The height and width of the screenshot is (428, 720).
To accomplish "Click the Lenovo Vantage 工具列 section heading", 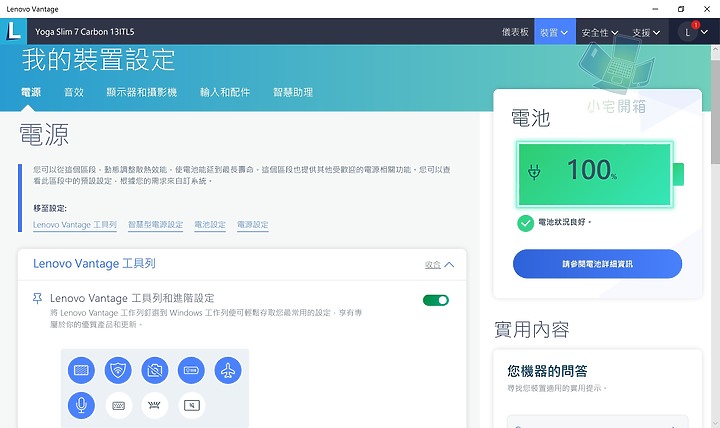I will [x=94, y=264].
